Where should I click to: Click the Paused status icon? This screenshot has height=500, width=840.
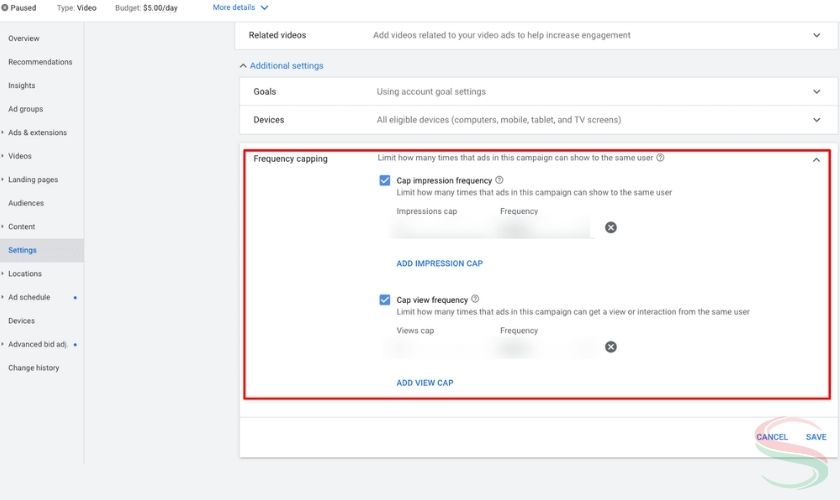point(5,8)
